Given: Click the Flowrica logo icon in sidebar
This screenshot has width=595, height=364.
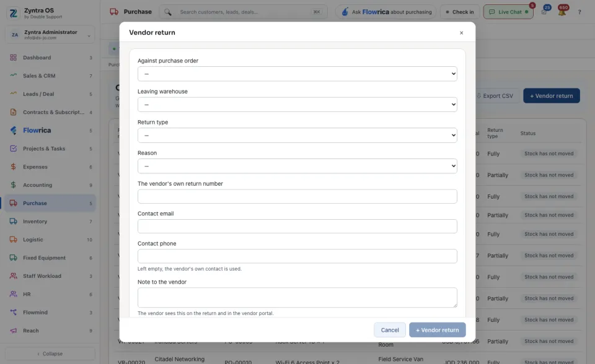Looking at the screenshot, I should (13, 130).
